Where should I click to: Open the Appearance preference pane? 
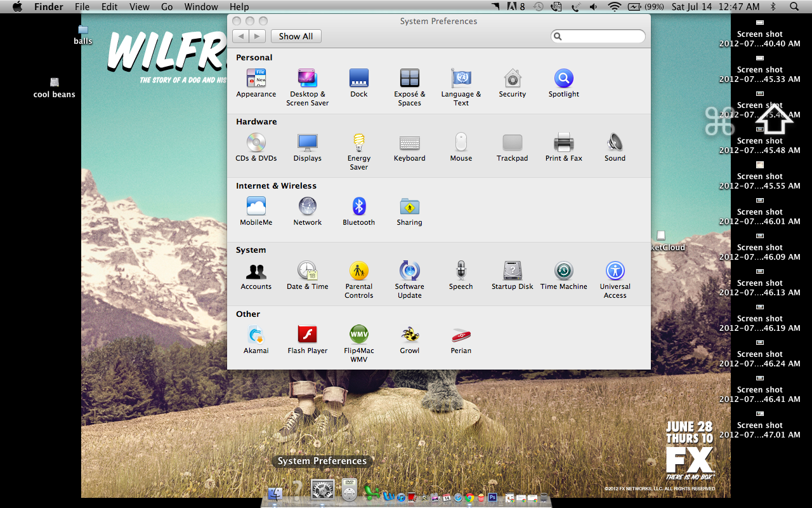(256, 83)
